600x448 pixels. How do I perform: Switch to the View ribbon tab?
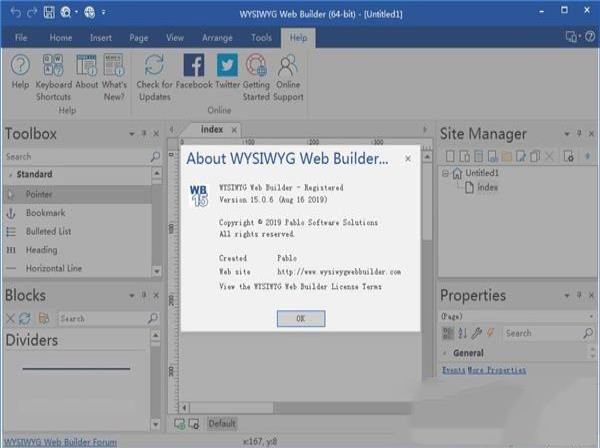tap(175, 38)
